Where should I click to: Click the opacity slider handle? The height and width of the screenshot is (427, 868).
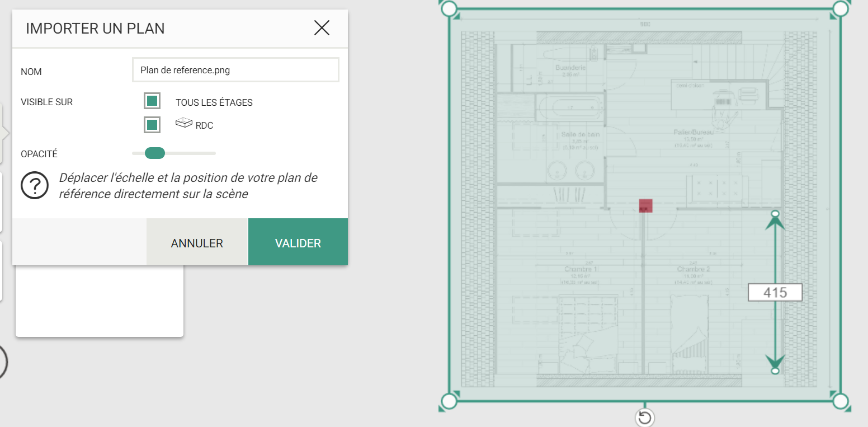[x=155, y=153]
